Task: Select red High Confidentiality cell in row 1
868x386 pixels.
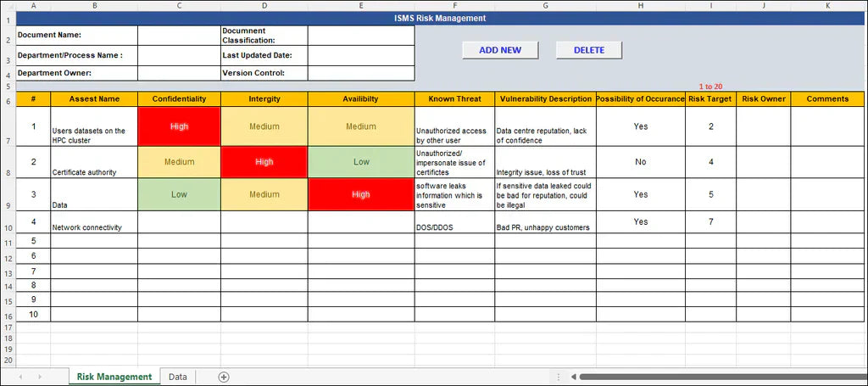Action: (x=180, y=126)
